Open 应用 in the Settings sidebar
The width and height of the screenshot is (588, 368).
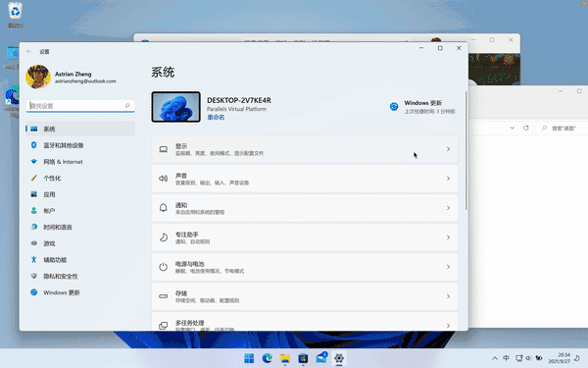[x=80, y=194]
